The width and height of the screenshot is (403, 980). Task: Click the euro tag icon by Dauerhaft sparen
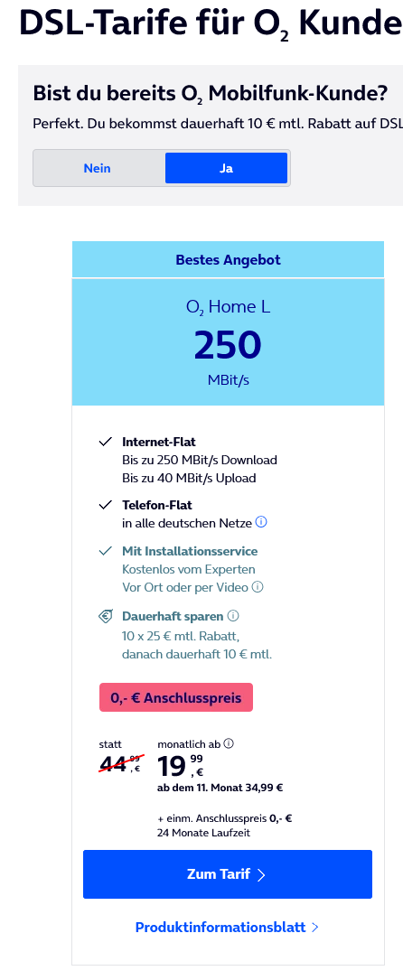pos(106,616)
